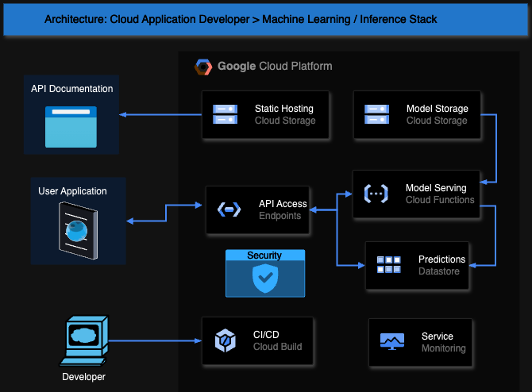
Task: Click the 'Monitoring' subtitle
Action: [443, 348]
